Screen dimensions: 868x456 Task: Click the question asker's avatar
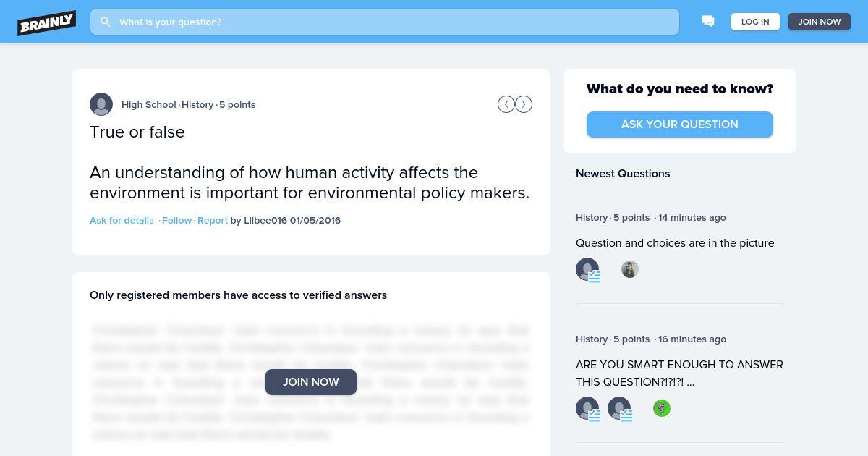point(101,104)
